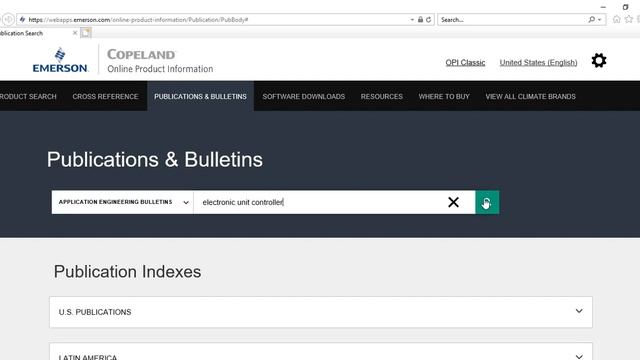Open View All Climate Brands
640x360 pixels.
[531, 97]
